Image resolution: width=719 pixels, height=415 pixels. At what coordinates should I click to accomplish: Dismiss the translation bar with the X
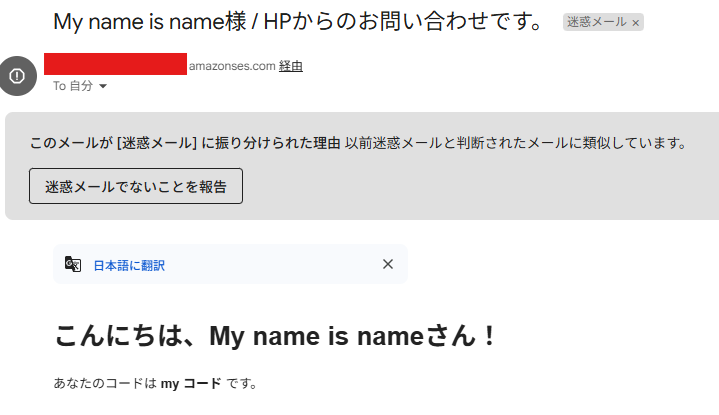click(x=388, y=264)
